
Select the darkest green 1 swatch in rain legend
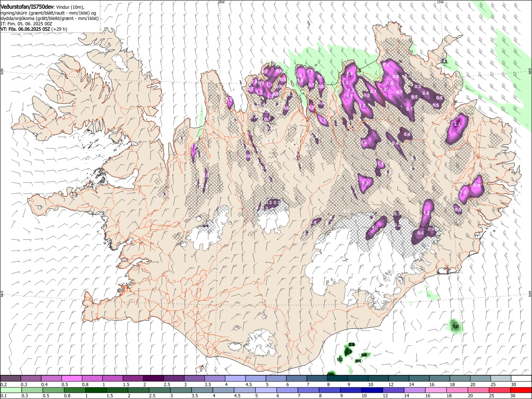coord(96,390)
